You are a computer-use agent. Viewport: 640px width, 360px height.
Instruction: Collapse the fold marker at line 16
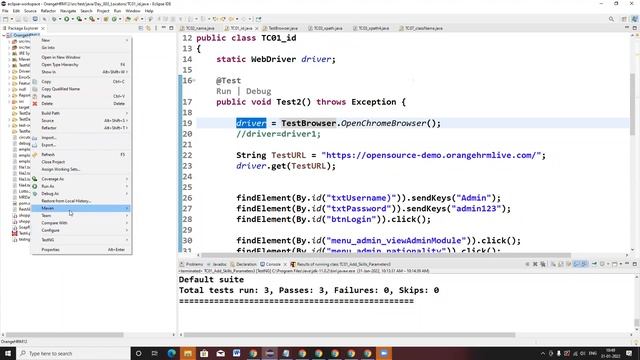point(194,80)
